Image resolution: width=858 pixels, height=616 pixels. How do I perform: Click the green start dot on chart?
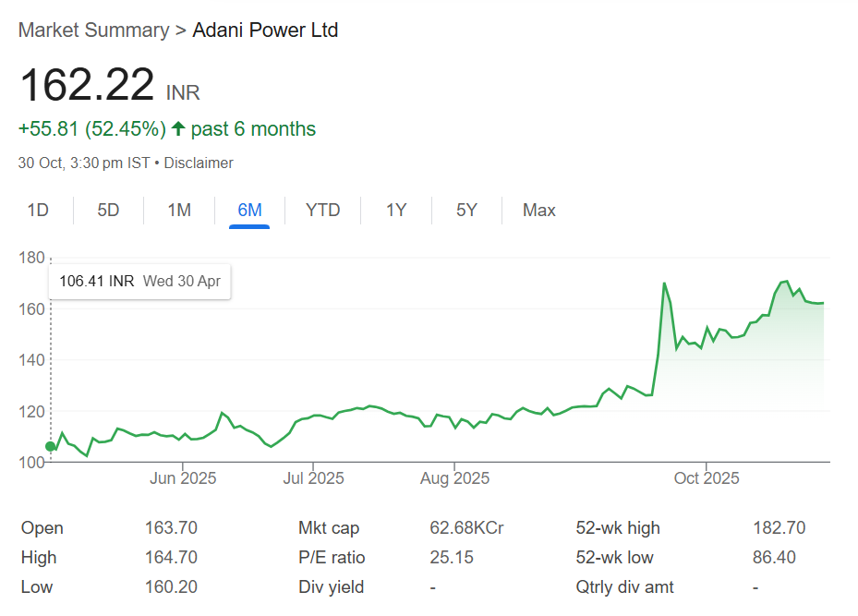[x=50, y=446]
